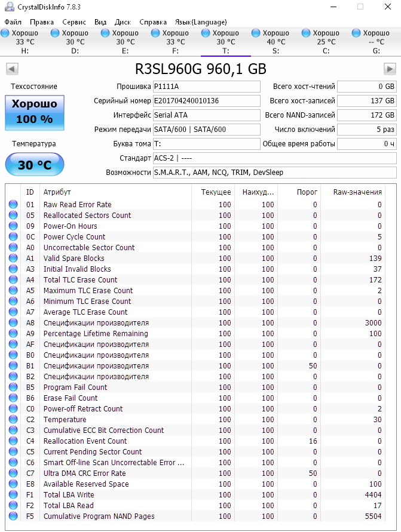
Task: Click the ID column header
Action: tap(30, 192)
